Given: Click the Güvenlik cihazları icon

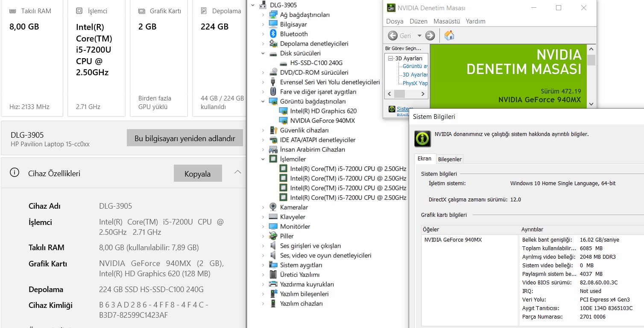Looking at the screenshot, I should (x=273, y=130).
